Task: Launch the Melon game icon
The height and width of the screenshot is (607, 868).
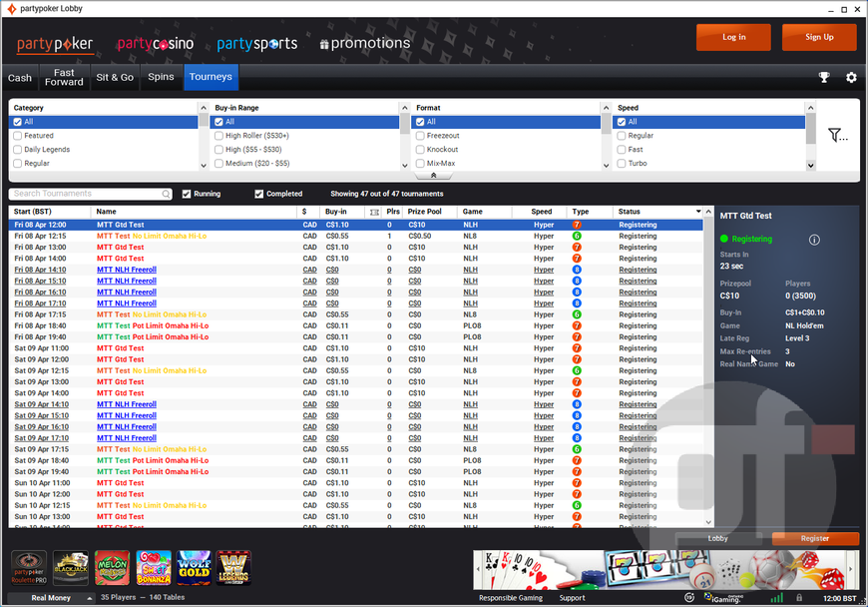Action: (x=113, y=568)
